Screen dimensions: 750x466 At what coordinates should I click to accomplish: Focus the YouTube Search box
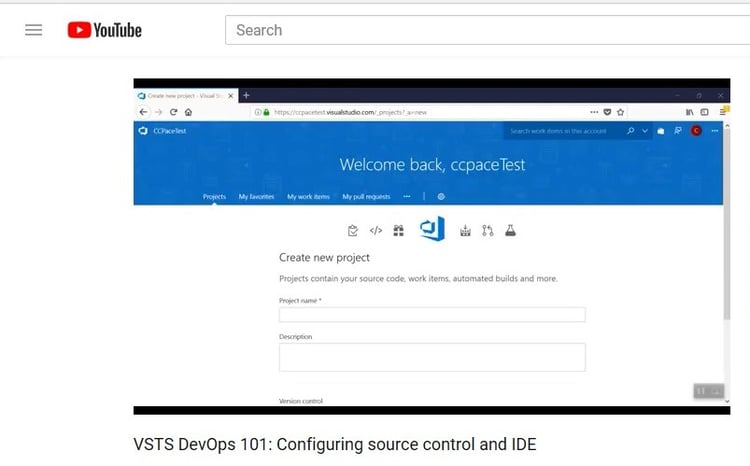[488, 30]
